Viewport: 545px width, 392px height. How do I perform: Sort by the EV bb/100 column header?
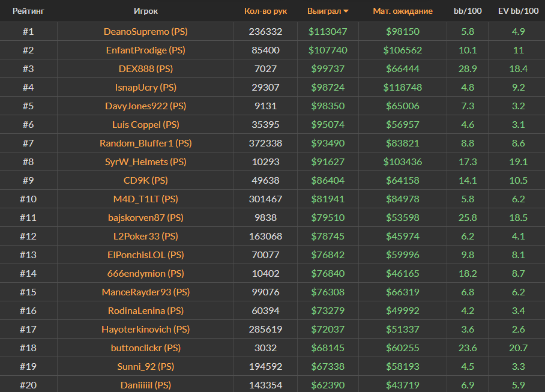(x=518, y=11)
